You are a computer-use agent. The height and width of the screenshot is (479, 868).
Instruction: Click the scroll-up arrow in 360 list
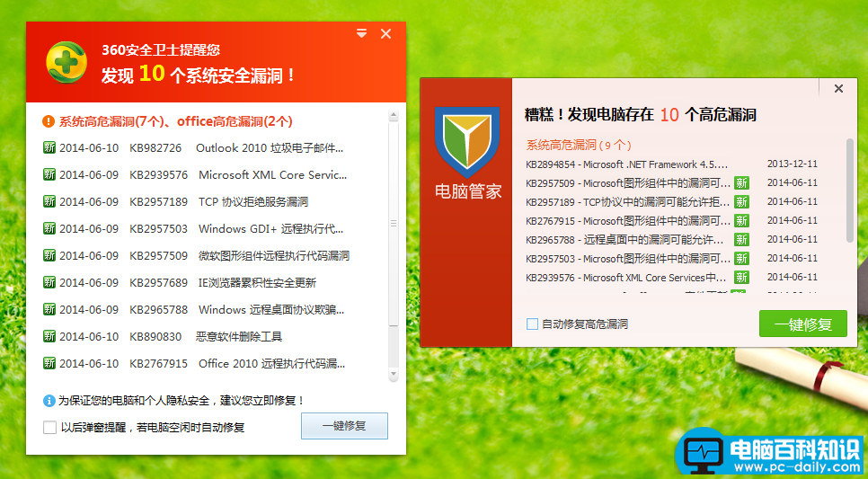(x=394, y=116)
